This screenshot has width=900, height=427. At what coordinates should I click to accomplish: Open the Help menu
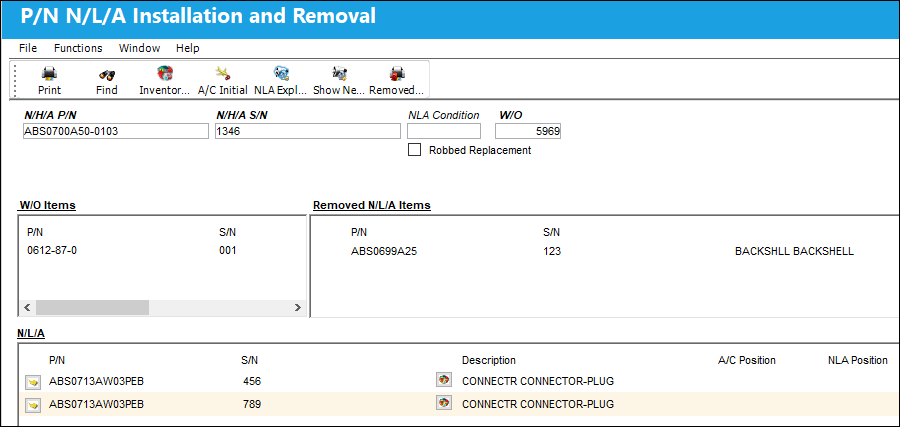(188, 48)
